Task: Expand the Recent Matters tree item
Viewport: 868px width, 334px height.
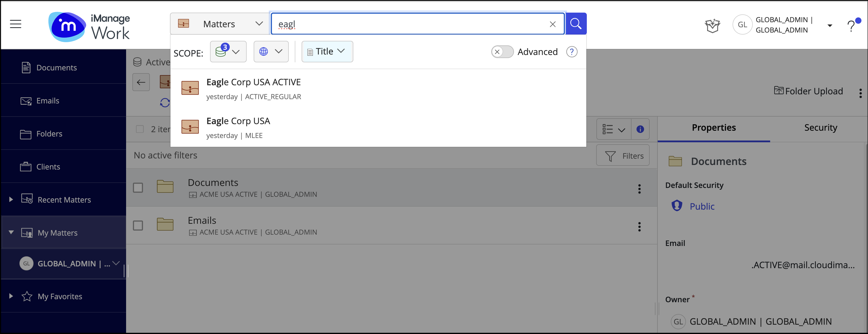Action: tap(11, 200)
